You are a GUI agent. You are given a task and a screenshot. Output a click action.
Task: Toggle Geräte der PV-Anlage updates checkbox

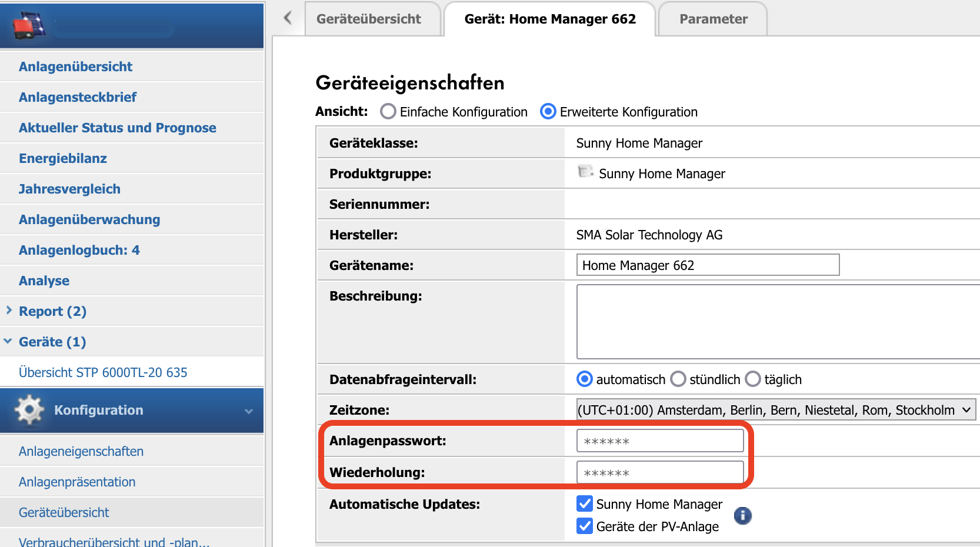[x=585, y=526]
